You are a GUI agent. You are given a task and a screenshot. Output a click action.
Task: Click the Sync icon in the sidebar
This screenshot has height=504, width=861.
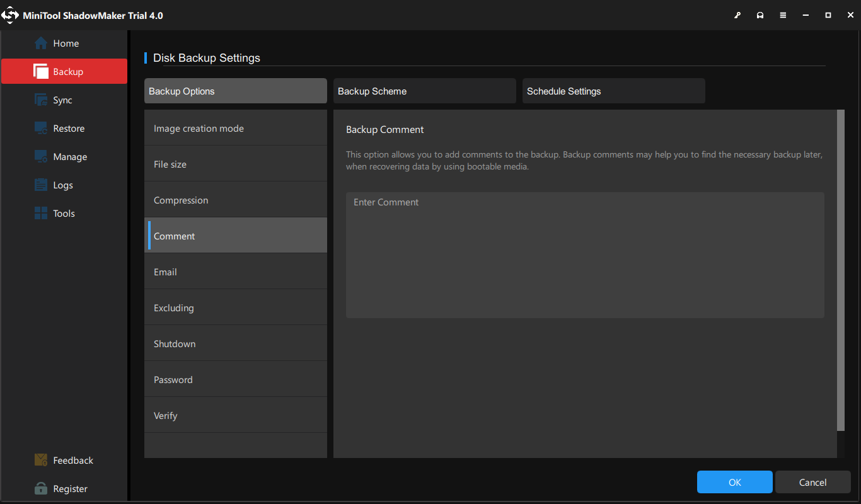[41, 100]
